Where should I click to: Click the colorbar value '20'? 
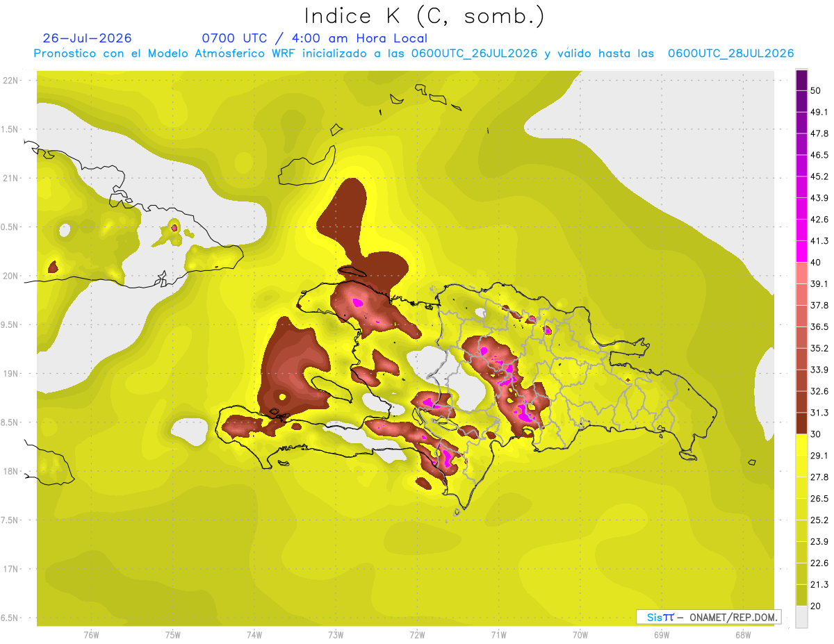(x=816, y=606)
